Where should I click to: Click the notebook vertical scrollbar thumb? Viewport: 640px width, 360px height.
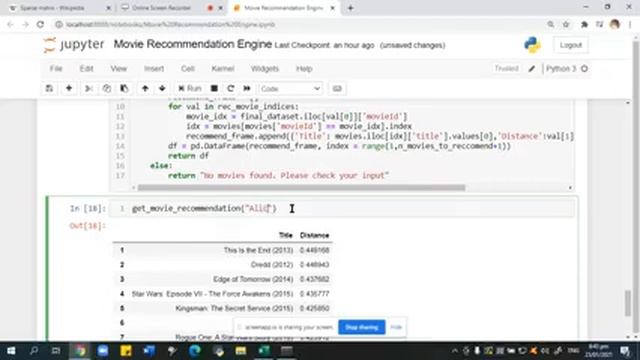click(x=628, y=303)
